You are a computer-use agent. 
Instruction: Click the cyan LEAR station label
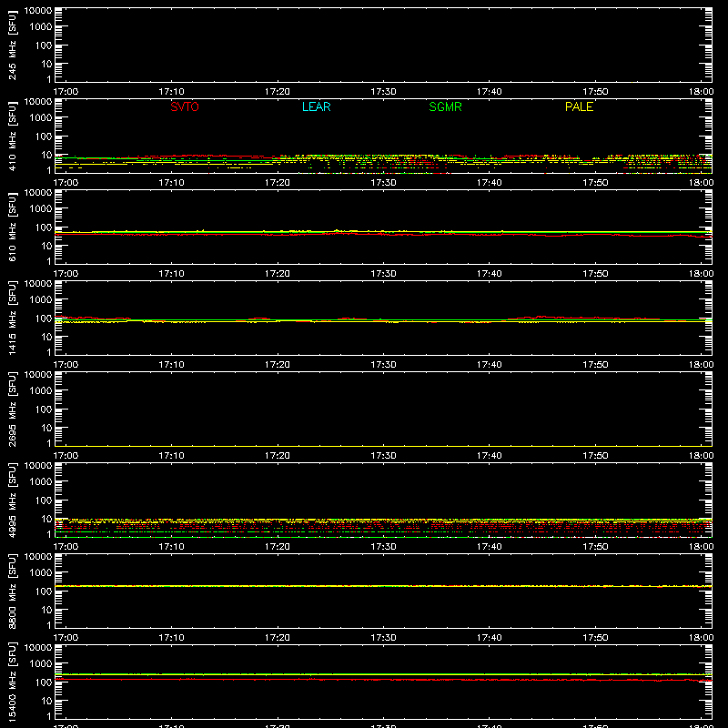[316, 106]
